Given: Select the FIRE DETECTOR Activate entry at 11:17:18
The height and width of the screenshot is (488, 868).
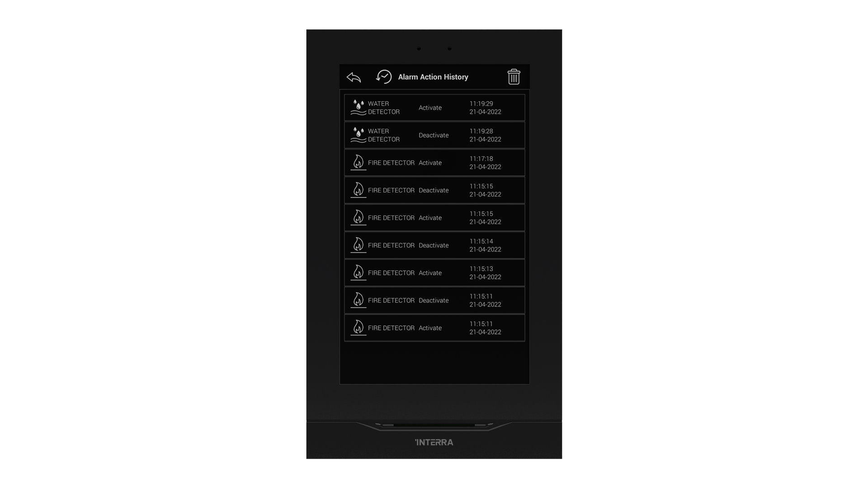Looking at the screenshot, I should (x=434, y=162).
